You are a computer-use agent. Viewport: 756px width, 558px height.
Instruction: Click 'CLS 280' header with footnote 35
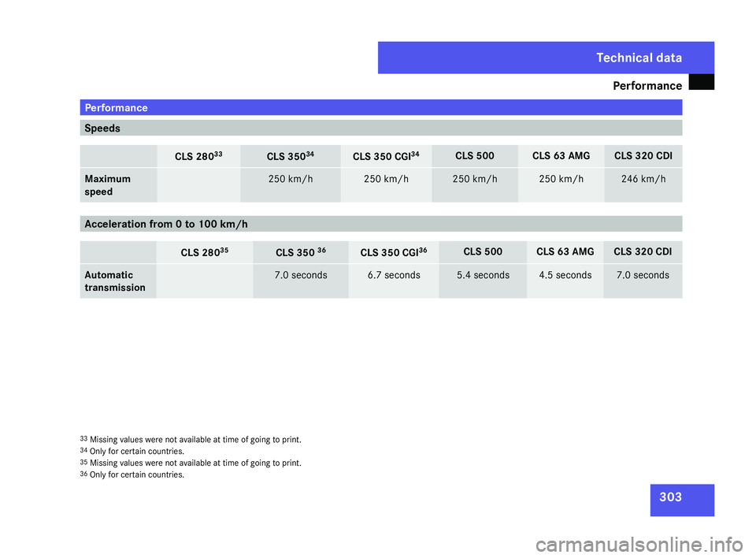205,252
